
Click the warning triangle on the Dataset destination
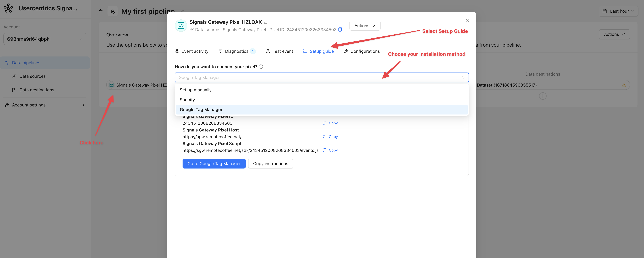(x=624, y=85)
